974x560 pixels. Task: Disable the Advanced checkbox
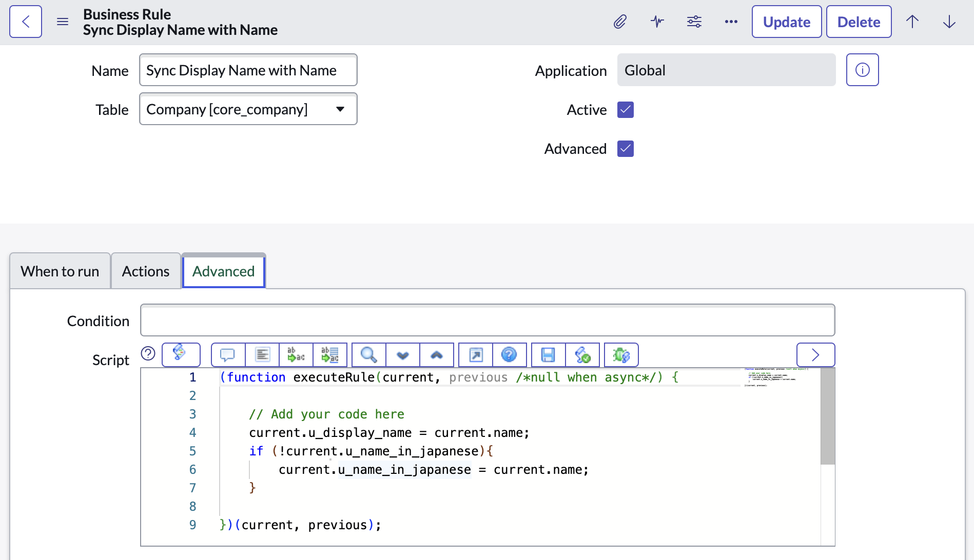[625, 148]
